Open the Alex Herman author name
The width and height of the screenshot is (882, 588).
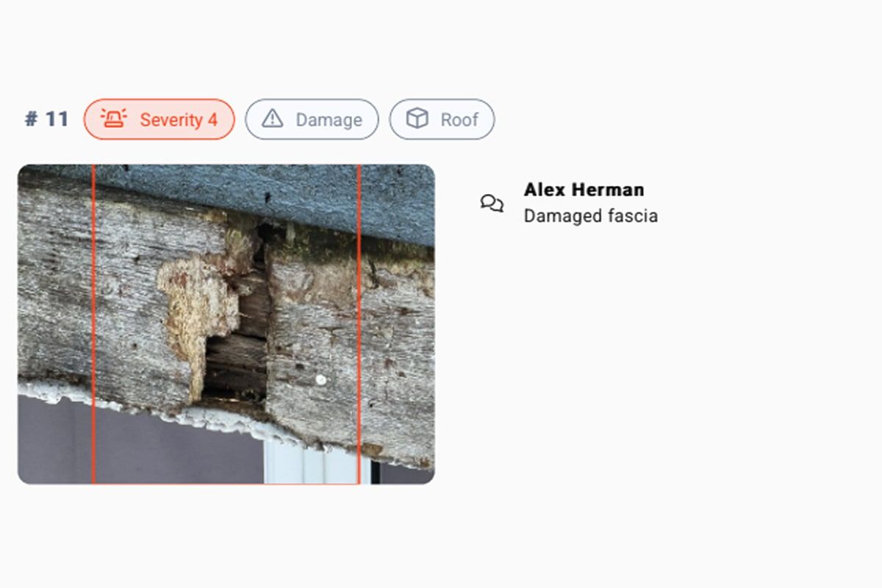[584, 190]
